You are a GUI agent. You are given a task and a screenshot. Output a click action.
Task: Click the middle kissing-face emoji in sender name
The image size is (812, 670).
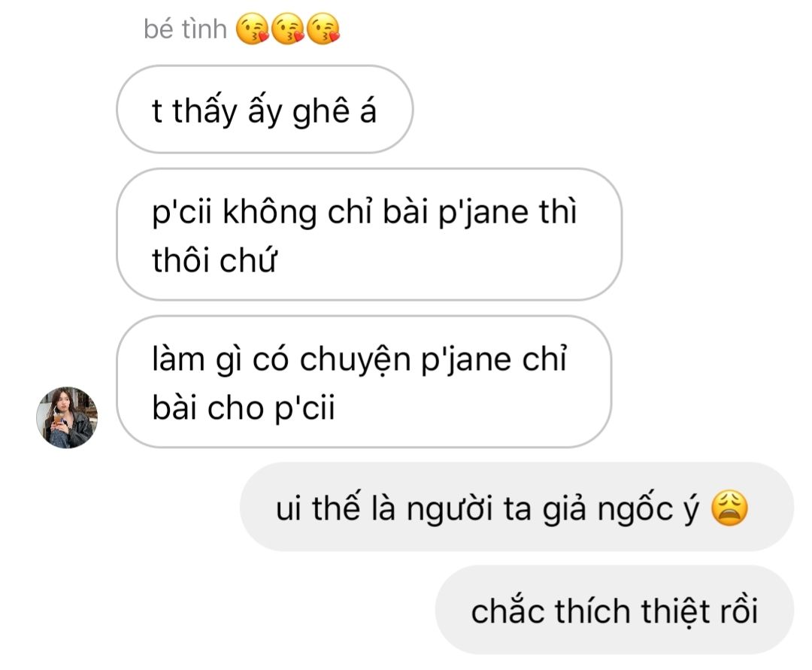(288, 29)
